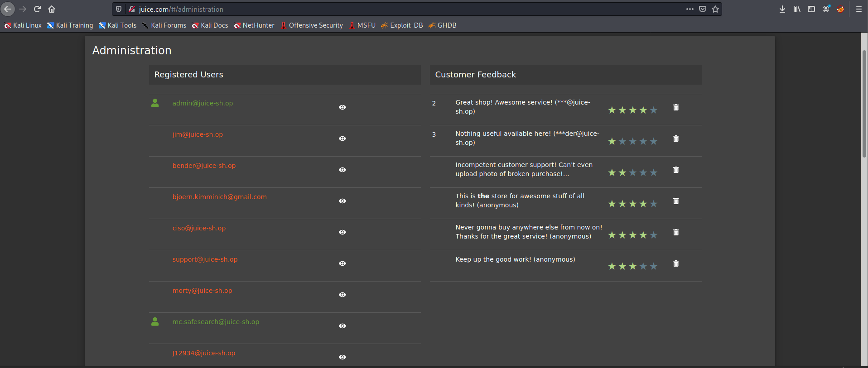Click the email mc.safesearch@juice-sh.op
The image size is (868, 368).
coord(216,322)
